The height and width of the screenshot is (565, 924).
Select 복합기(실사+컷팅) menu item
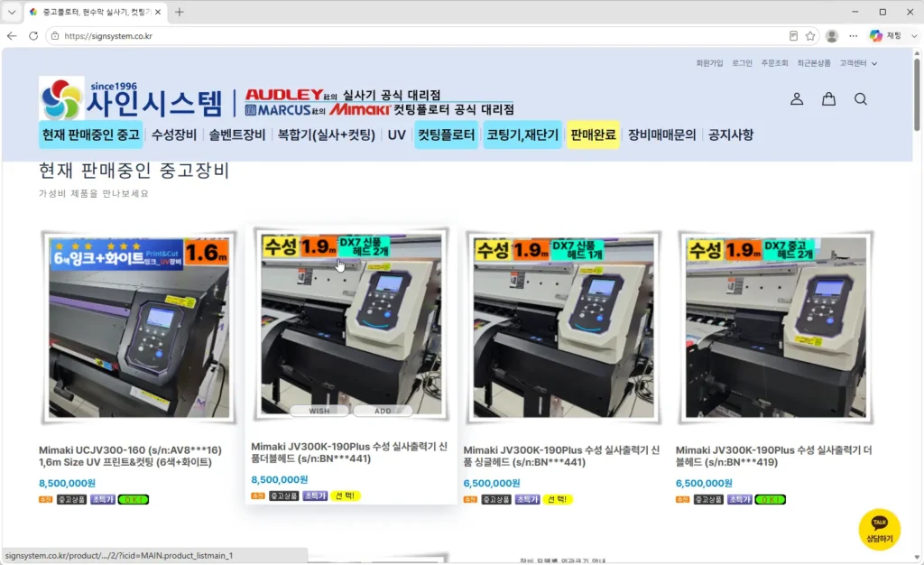[327, 134]
